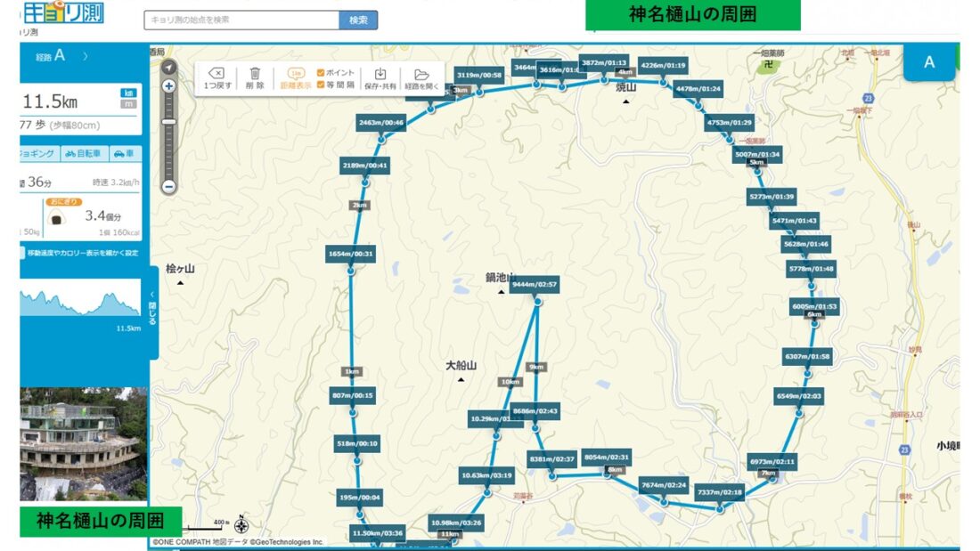Click the 11.5km total distance readout

pyautogui.click(x=50, y=101)
